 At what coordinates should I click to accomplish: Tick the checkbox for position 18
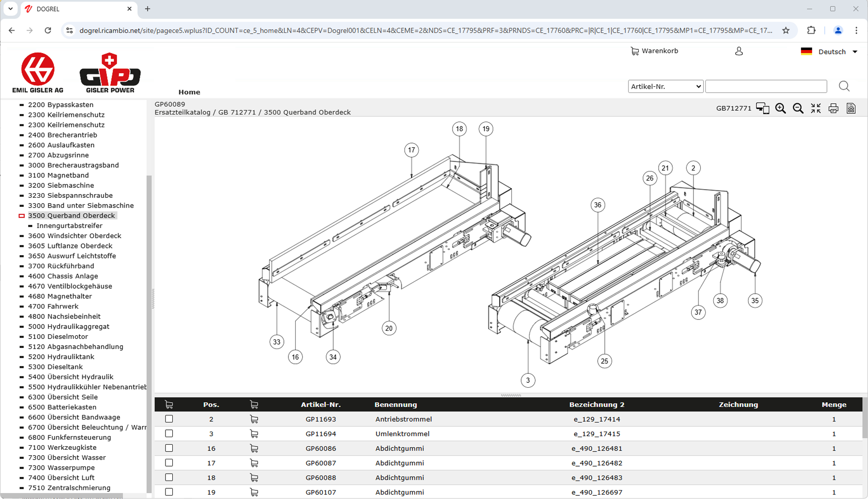tap(169, 477)
